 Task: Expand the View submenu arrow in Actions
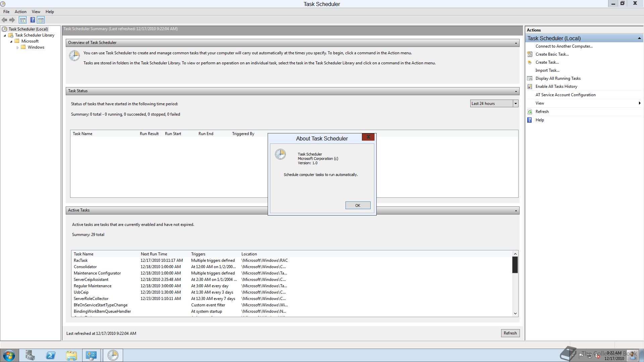(x=640, y=103)
